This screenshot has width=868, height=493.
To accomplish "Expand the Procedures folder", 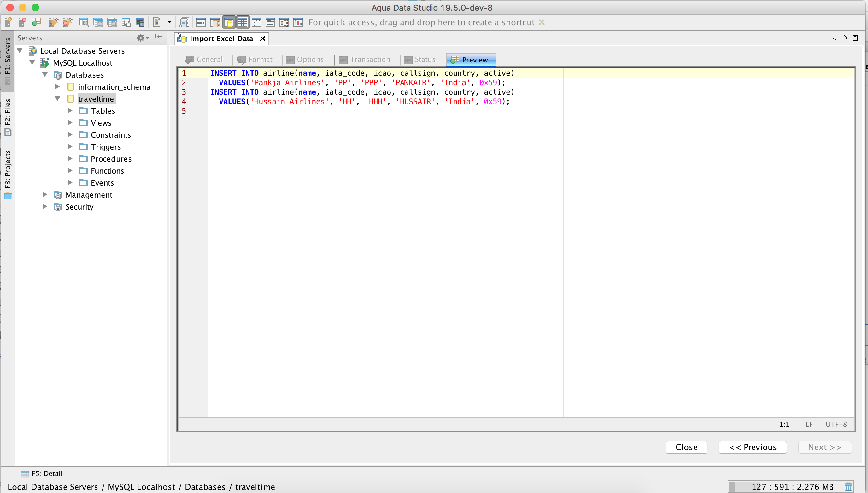I will click(x=70, y=158).
